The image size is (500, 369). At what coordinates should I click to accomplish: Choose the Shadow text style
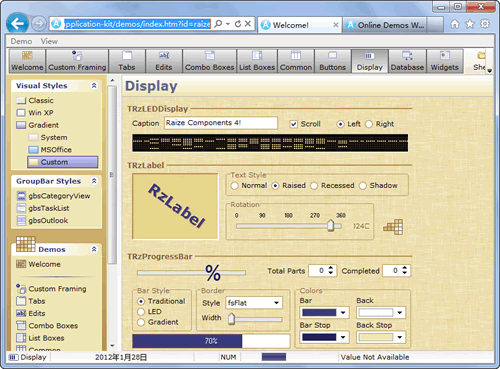coord(363,186)
